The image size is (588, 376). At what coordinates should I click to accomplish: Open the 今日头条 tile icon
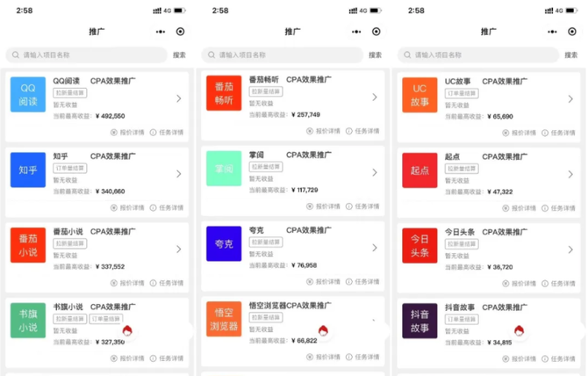click(x=419, y=246)
